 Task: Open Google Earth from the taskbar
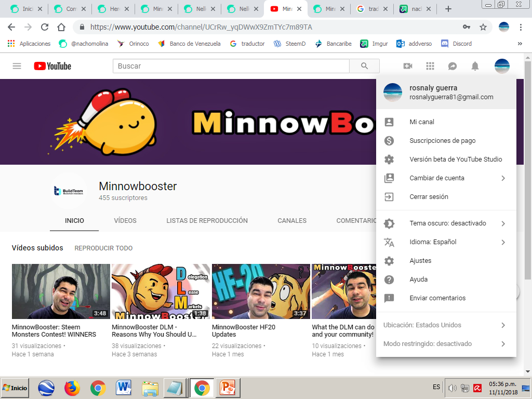coord(46,388)
